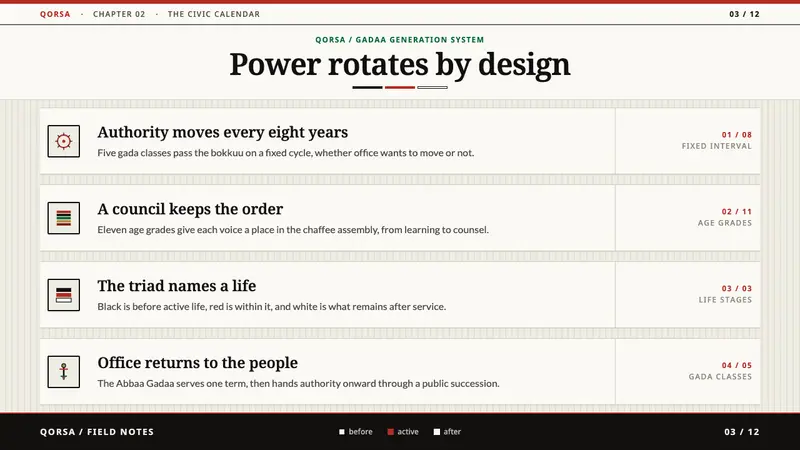Click the 'AGE GRADES' label

click(725, 223)
